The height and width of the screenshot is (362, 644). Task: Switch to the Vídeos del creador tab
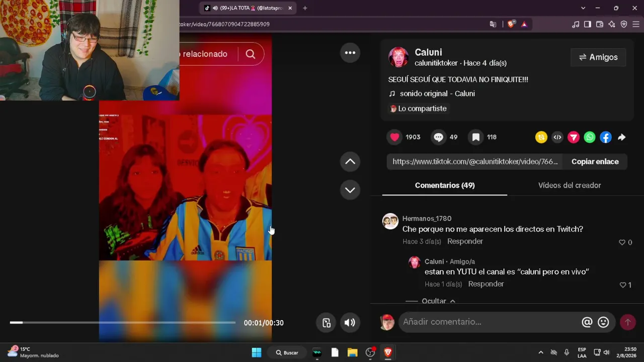[570, 186]
